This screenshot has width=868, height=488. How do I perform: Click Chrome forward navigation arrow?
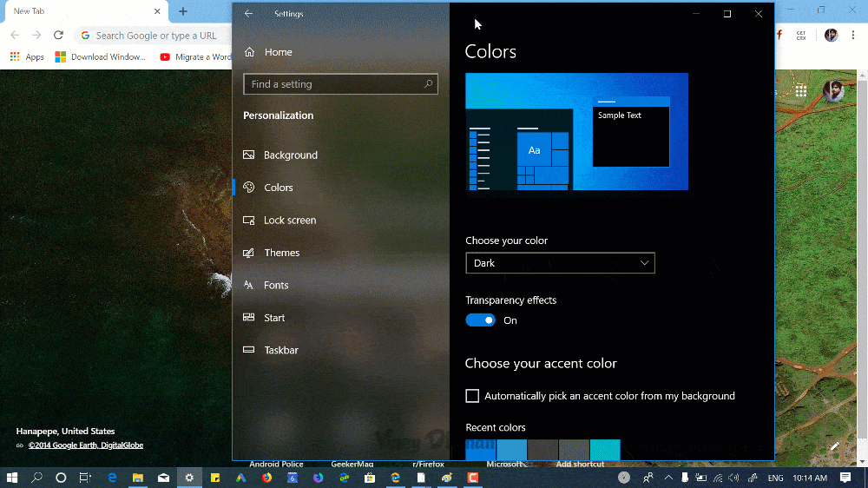tap(36, 35)
